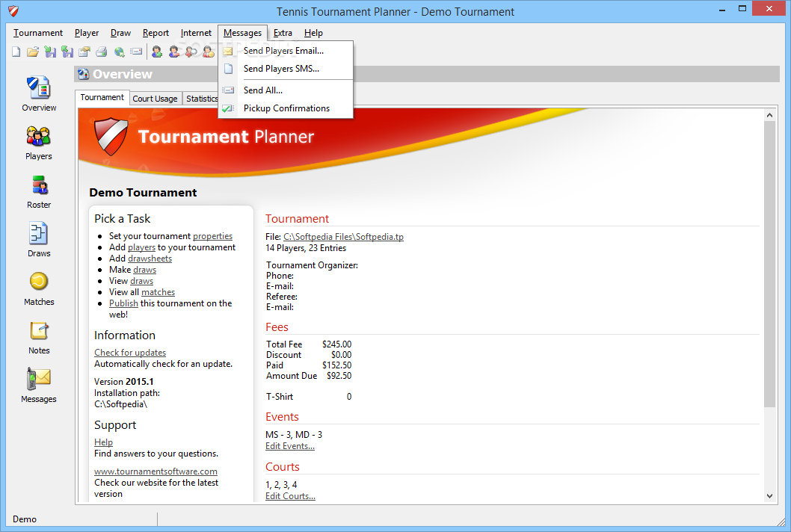
Task: Open tournament properties toolbar icon
Action: click(x=84, y=52)
